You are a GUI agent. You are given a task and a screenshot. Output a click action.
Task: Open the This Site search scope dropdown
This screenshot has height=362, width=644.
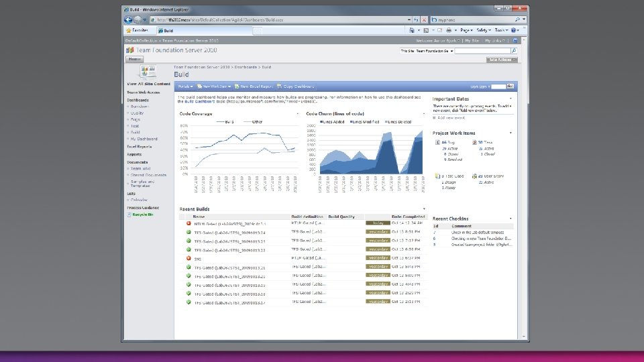click(427, 51)
